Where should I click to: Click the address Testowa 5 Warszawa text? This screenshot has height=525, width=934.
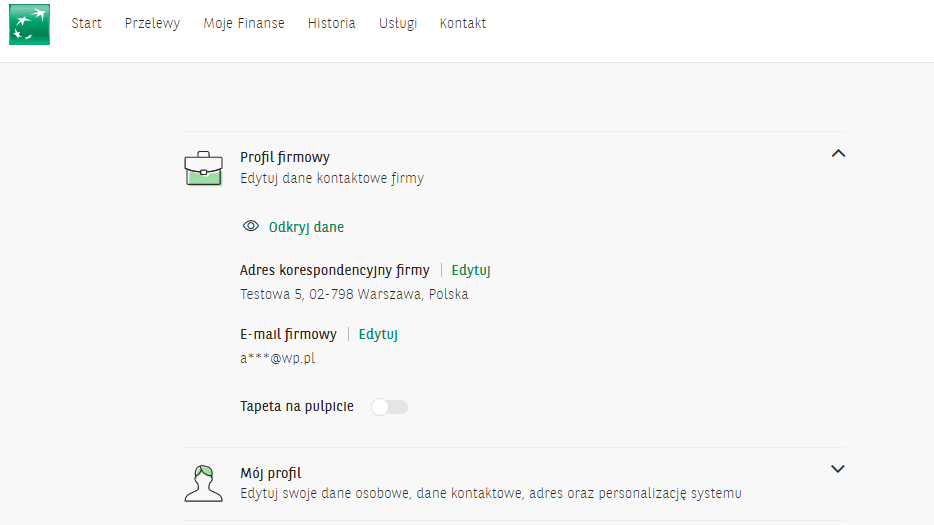pyautogui.click(x=354, y=294)
